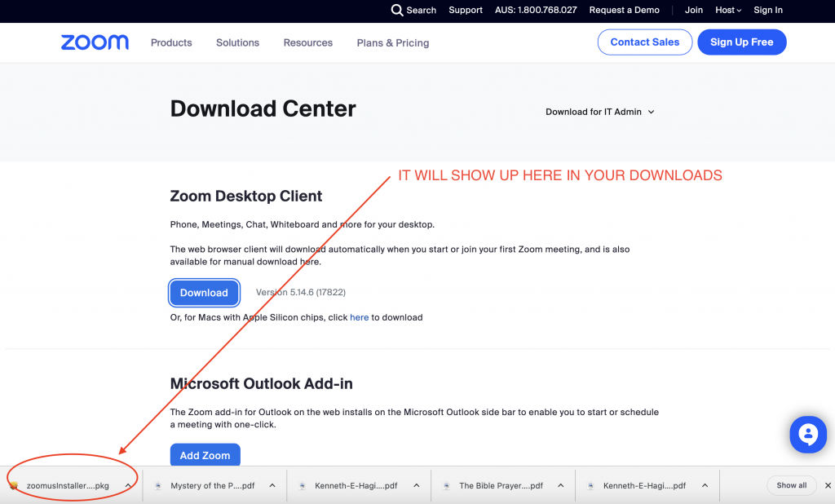Screen dimensions: 835x504
Task: Click the zoomusInstaller pkg file icon
Action: [15, 485]
